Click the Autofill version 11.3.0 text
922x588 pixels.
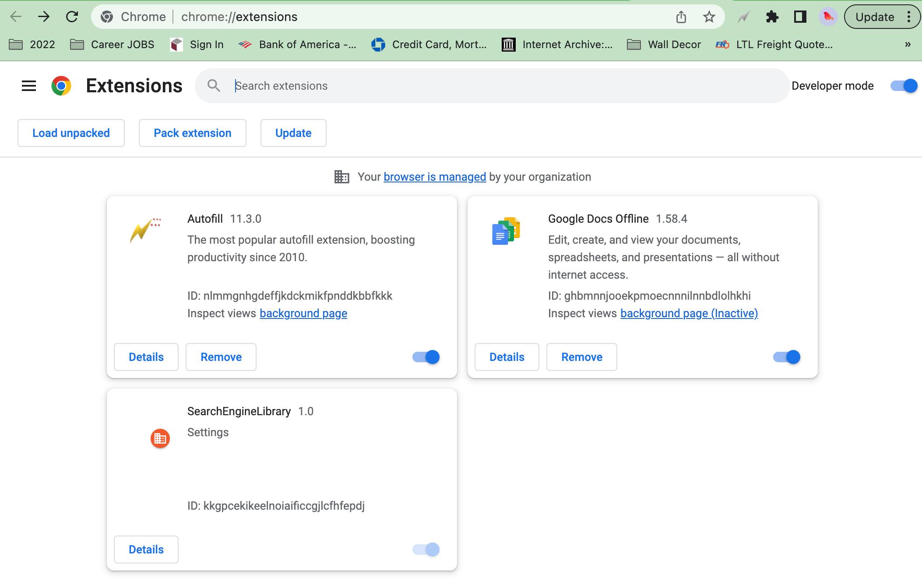click(246, 219)
